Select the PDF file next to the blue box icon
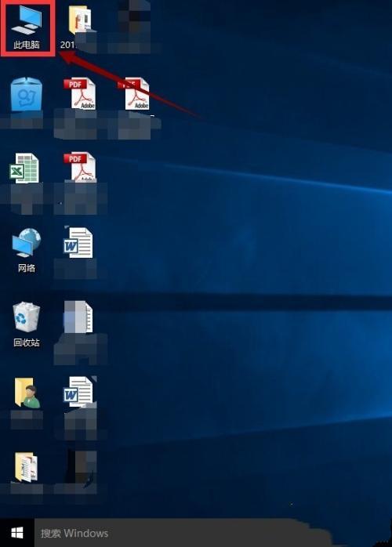Viewport: 392px width, 547px height. pos(80,93)
